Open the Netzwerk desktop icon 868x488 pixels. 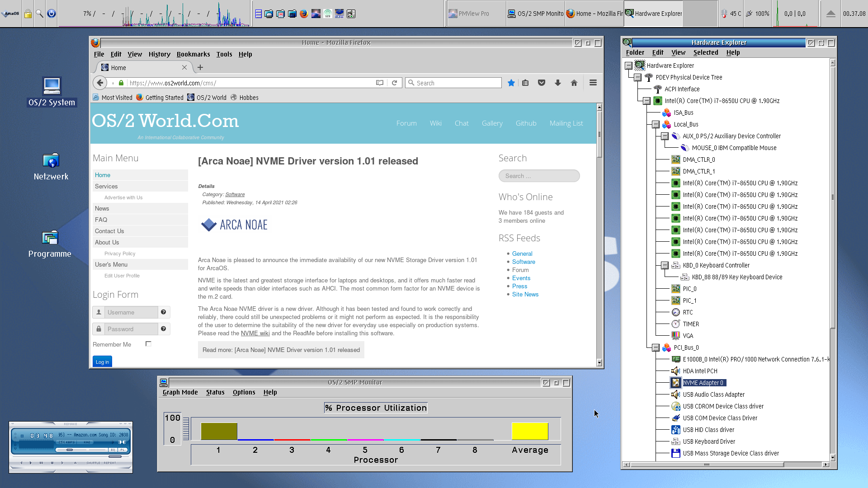click(x=51, y=167)
